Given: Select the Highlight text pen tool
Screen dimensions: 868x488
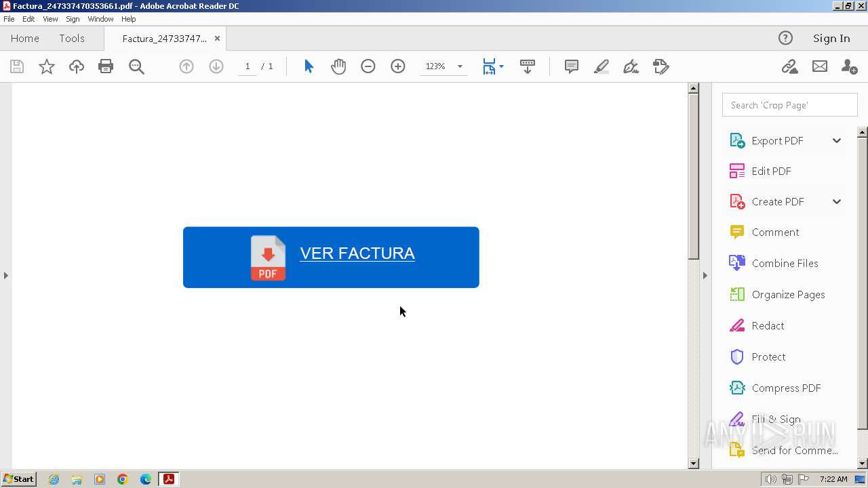Looking at the screenshot, I should (601, 66).
